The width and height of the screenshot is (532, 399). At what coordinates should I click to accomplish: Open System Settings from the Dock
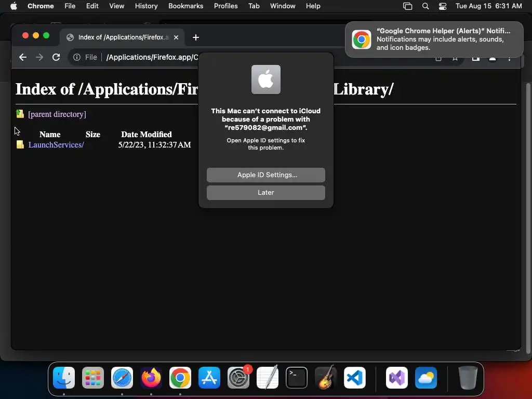pos(238,378)
